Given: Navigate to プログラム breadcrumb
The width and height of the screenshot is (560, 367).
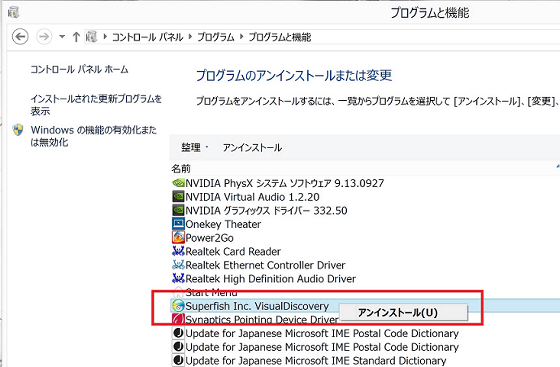Looking at the screenshot, I should point(216,37).
